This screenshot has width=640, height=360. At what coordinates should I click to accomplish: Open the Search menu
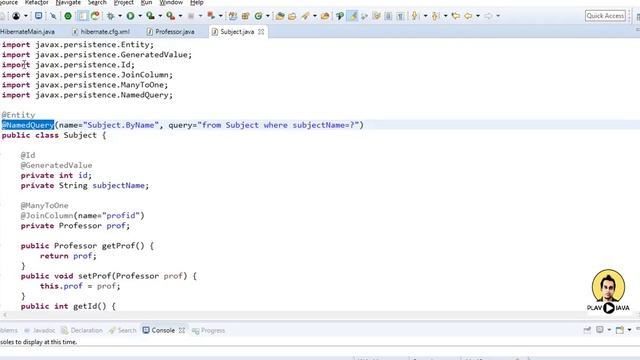pos(97,2)
